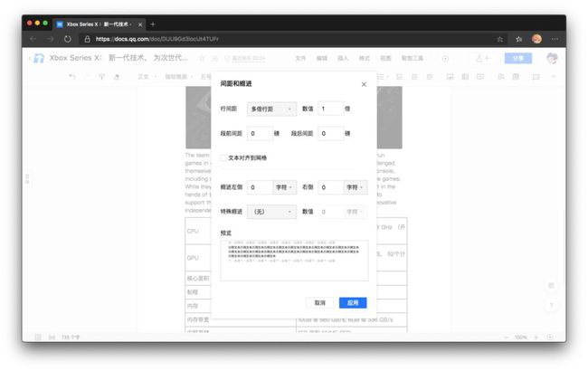Image resolution: width=588 pixels, height=371 pixels.
Task: Open the font name dropdown in toolbar
Action: (x=179, y=77)
